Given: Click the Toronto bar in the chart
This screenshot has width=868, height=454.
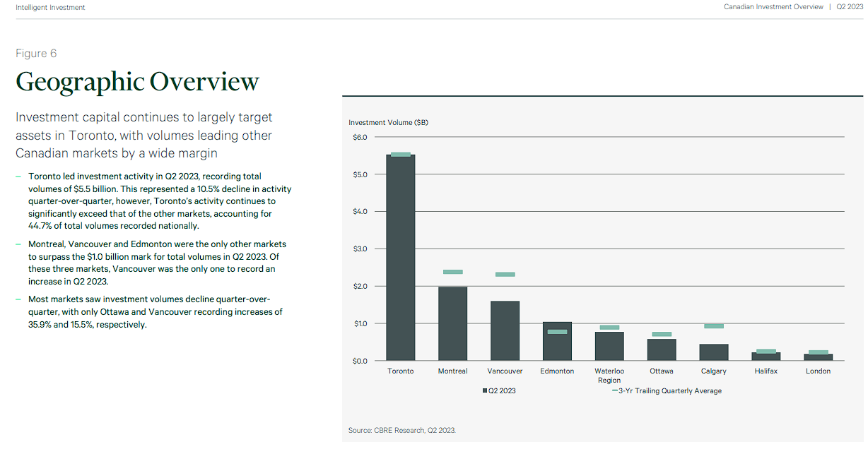Looking at the screenshot, I should pyautogui.click(x=400, y=258).
